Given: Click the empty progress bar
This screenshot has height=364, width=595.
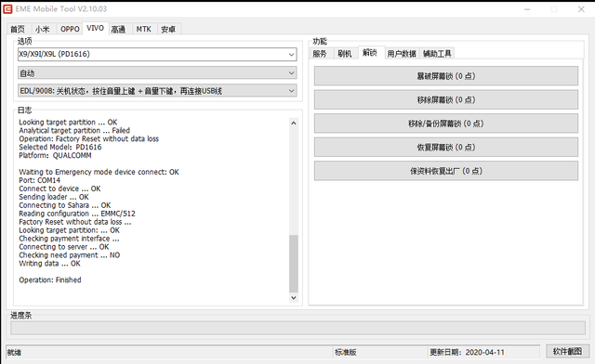Looking at the screenshot, I should coord(297,328).
